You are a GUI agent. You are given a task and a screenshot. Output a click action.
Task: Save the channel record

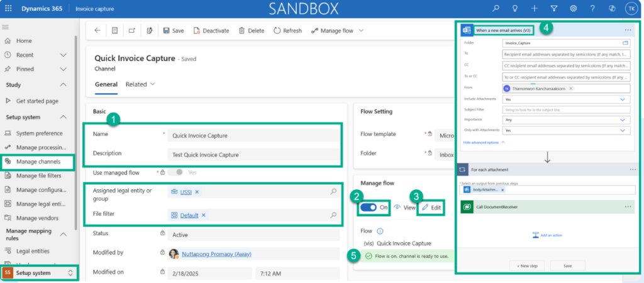[174, 30]
